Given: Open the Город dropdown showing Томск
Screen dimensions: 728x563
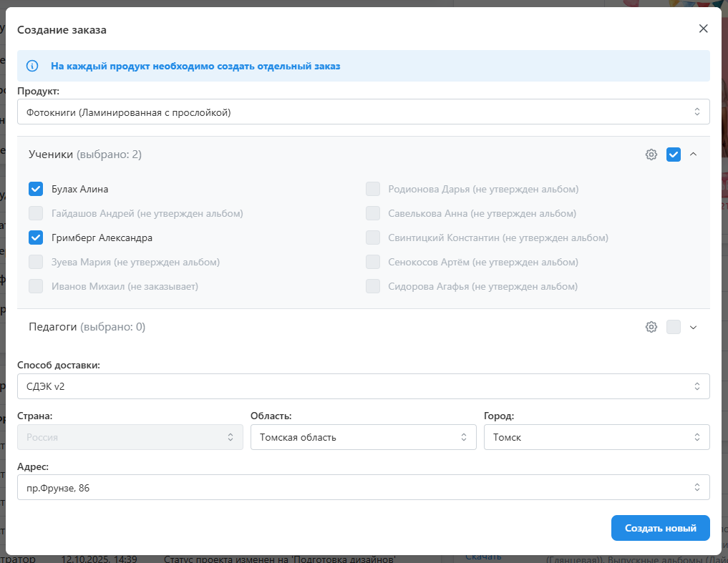Looking at the screenshot, I should [x=596, y=437].
